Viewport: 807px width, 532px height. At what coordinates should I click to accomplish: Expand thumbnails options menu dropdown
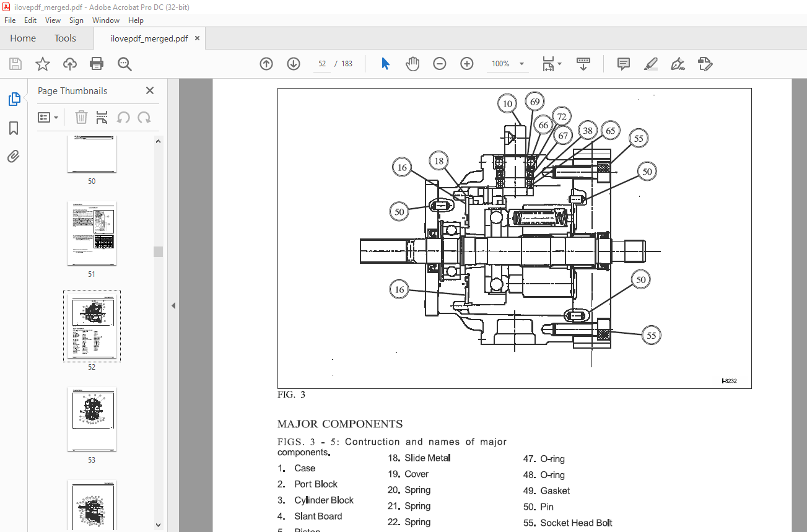(x=48, y=117)
